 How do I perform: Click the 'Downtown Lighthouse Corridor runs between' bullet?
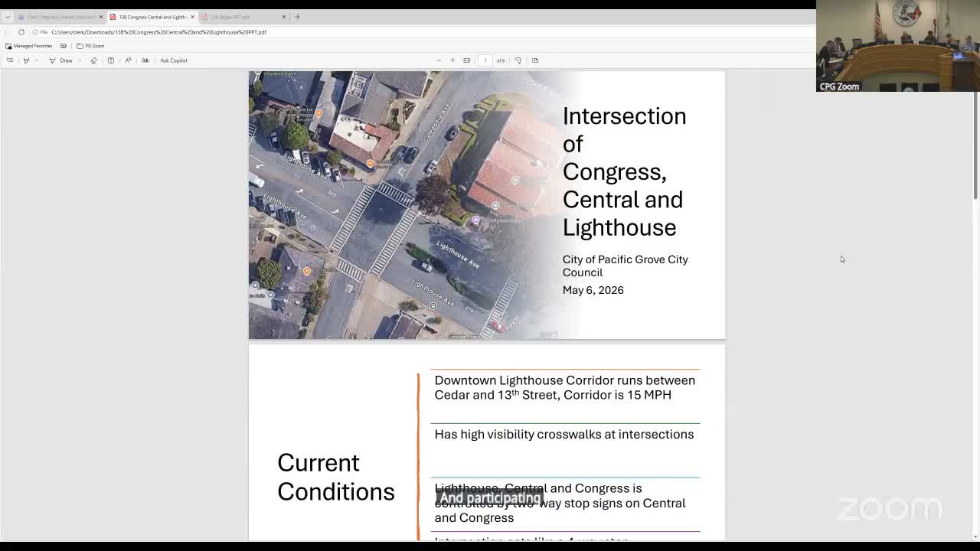point(565,387)
